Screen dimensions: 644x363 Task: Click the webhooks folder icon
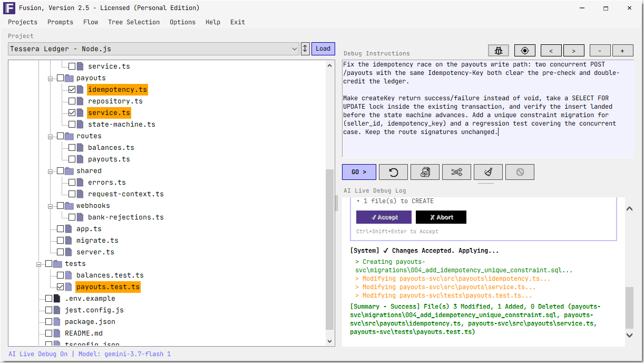coord(69,206)
